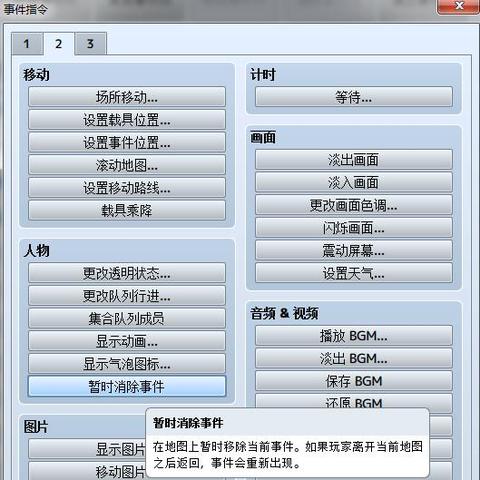Choose 闪烁画面... command
Viewport: 480px width, 480px height.
[354, 228]
